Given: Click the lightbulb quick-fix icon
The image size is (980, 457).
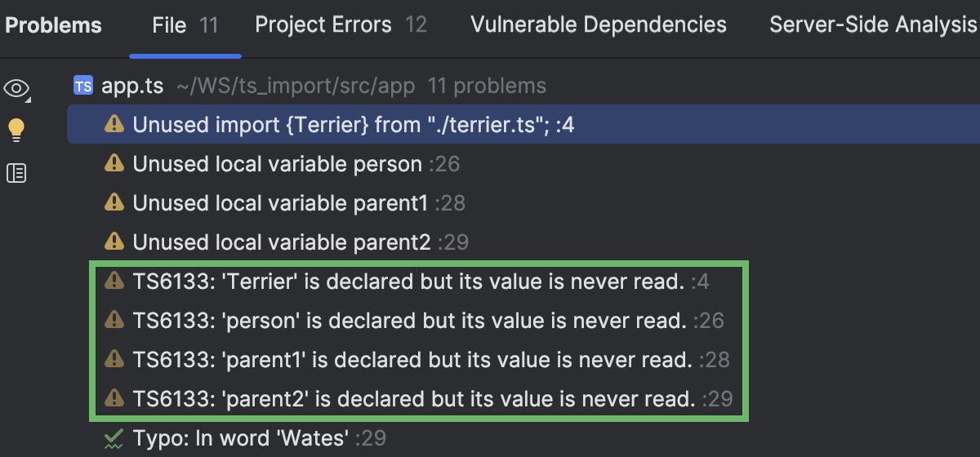Looking at the screenshot, I should 16,130.
